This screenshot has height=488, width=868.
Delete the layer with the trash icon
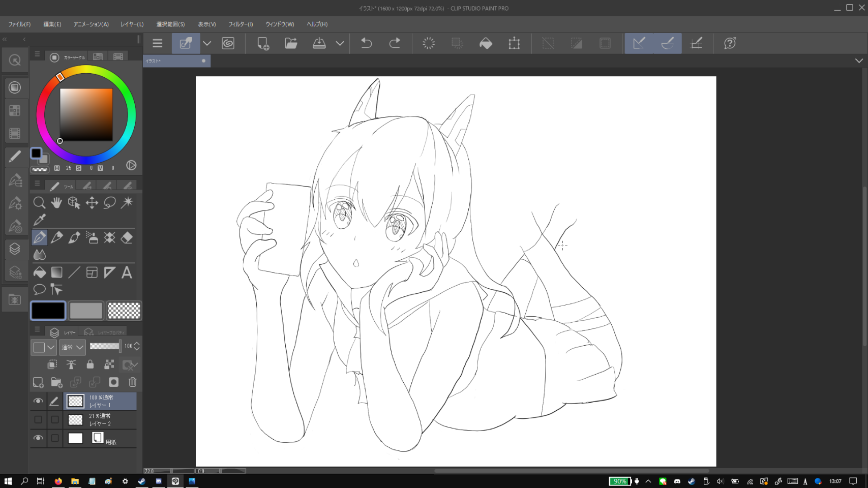(x=133, y=382)
